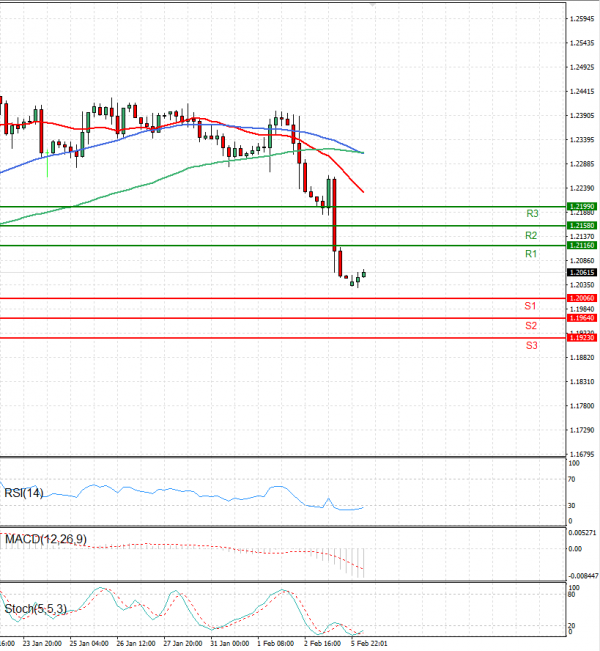The width and height of the screenshot is (600, 651).
Task: Click the 1 Feb 08:00 time label
Action: (276, 644)
